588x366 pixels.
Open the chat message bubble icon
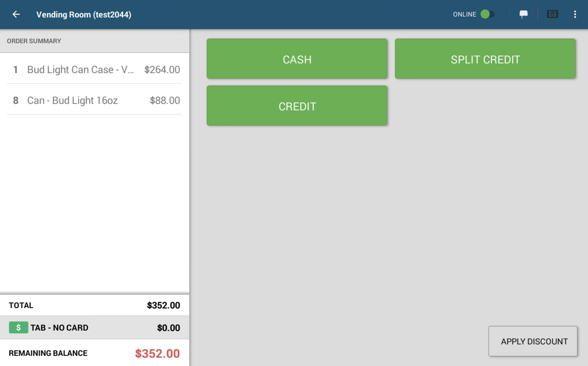[523, 14]
